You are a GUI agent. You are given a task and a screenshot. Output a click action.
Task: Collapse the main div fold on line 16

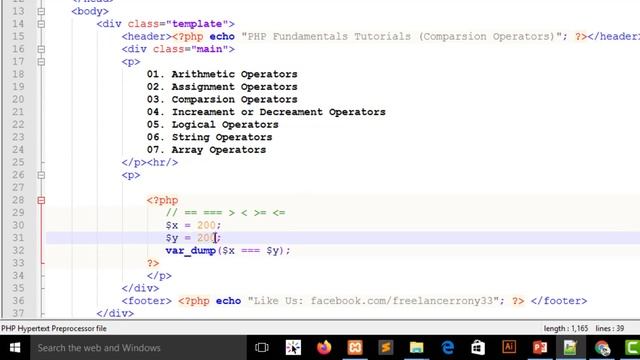(41, 49)
